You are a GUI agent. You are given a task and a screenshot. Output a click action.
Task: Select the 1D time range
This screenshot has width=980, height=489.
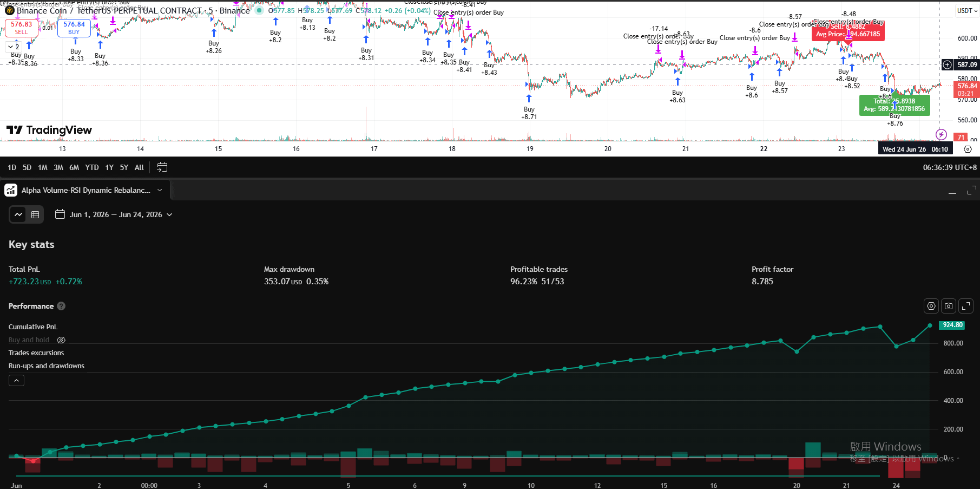[12, 167]
